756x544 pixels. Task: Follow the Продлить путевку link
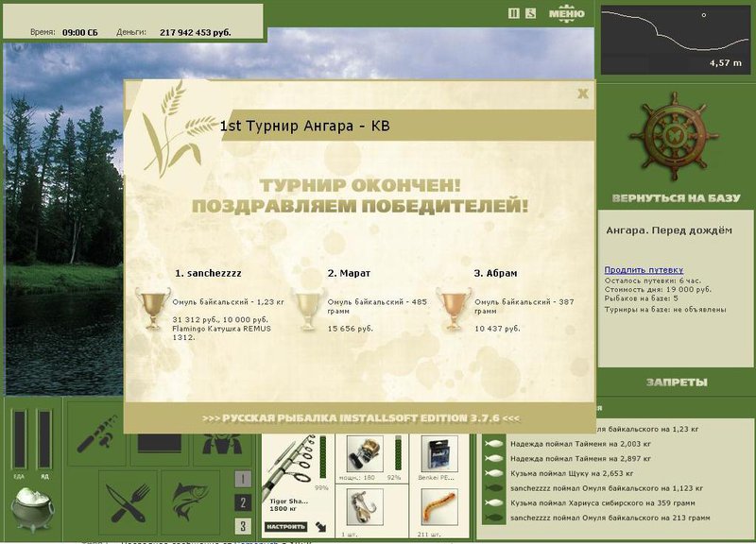click(x=644, y=270)
